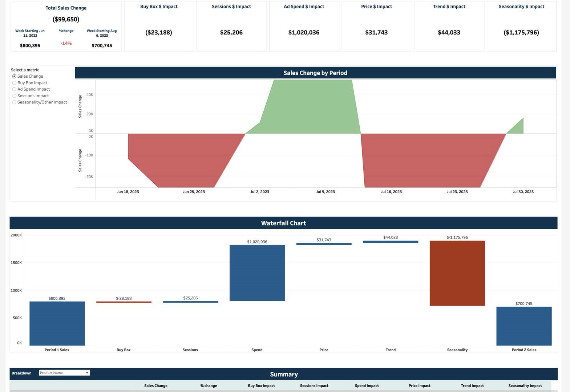570x392 pixels.
Task: Choose Seasonality/Other Impact metric
Action: 15,102
